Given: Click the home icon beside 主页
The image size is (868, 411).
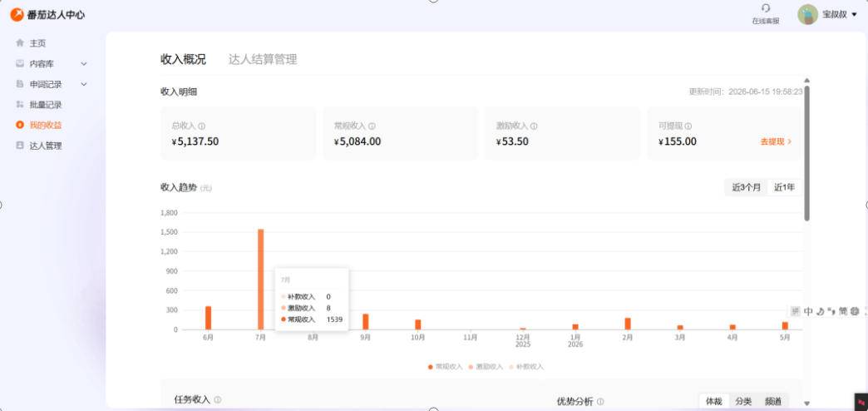Looking at the screenshot, I should (x=20, y=43).
